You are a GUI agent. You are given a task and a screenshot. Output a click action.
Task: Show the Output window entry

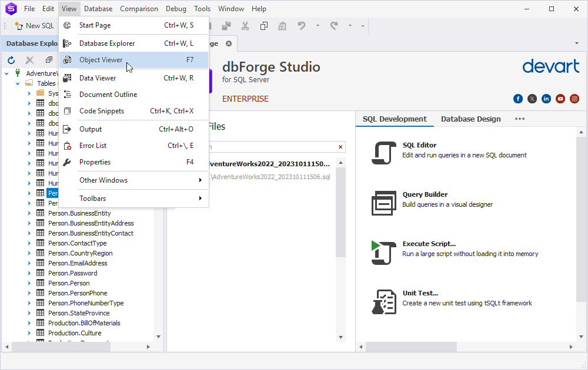coord(133,129)
